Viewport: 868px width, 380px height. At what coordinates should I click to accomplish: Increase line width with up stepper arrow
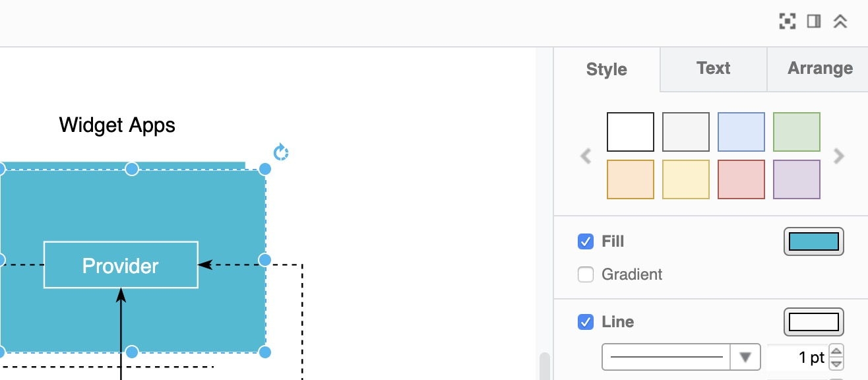coord(836,352)
